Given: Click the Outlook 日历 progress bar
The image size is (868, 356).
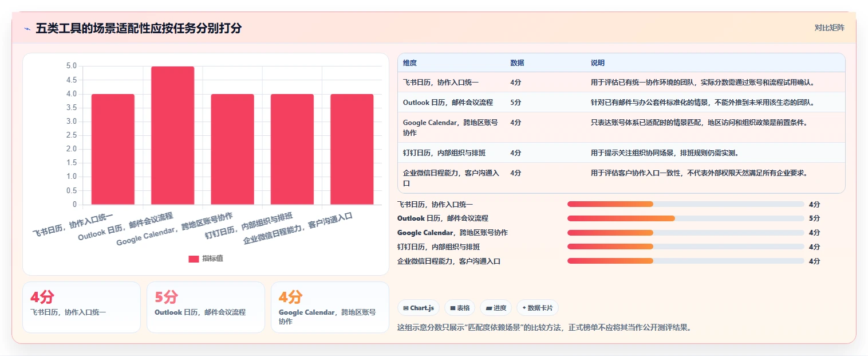Looking at the screenshot, I should [686, 218].
